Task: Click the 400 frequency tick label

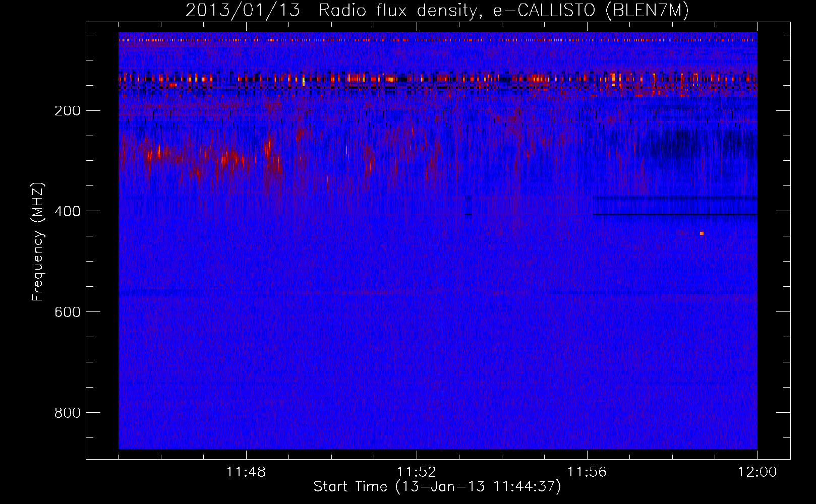Action: click(67, 211)
